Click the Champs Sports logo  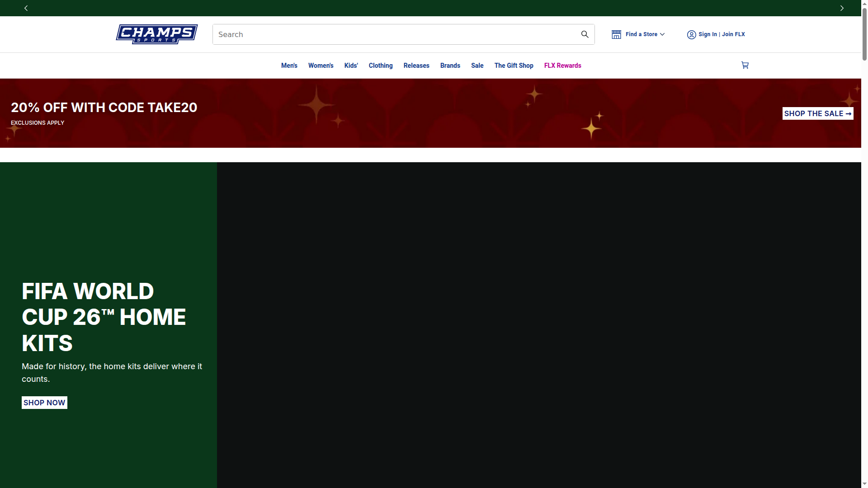[x=156, y=34]
